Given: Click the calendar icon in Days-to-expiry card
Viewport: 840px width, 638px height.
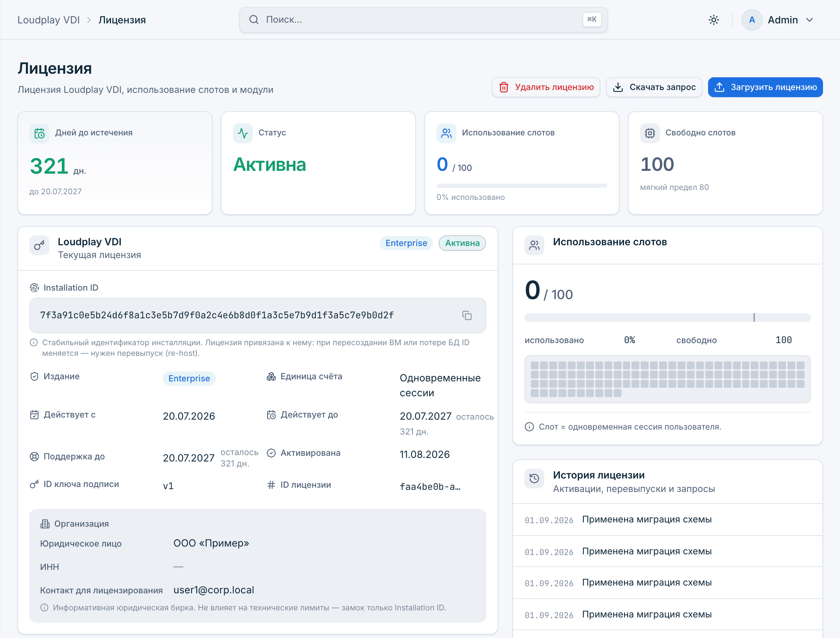Looking at the screenshot, I should tap(39, 133).
